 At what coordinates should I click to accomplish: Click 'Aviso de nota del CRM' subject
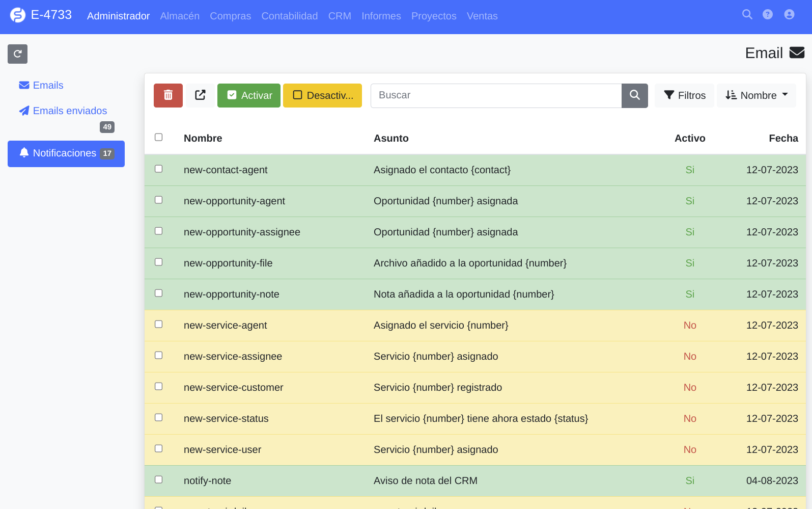[x=426, y=480]
